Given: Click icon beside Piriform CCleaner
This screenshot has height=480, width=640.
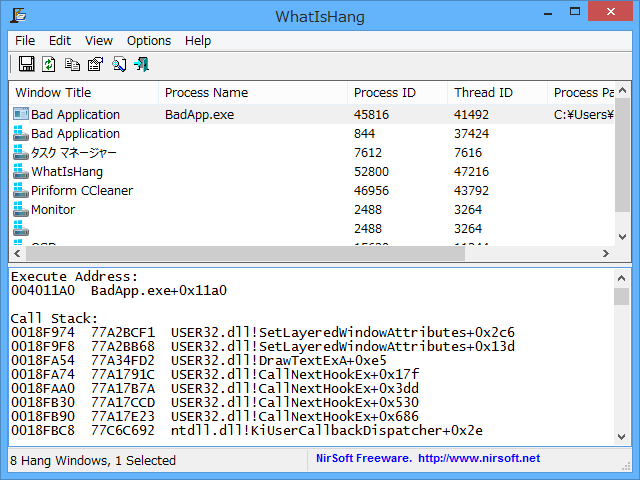Looking at the screenshot, I should pos(21,190).
